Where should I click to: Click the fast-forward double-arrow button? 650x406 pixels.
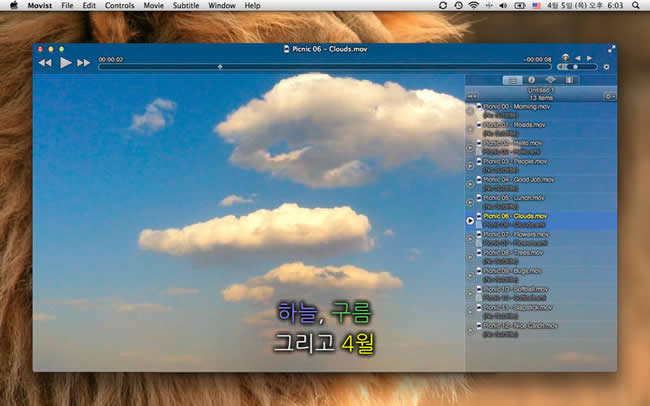84,63
